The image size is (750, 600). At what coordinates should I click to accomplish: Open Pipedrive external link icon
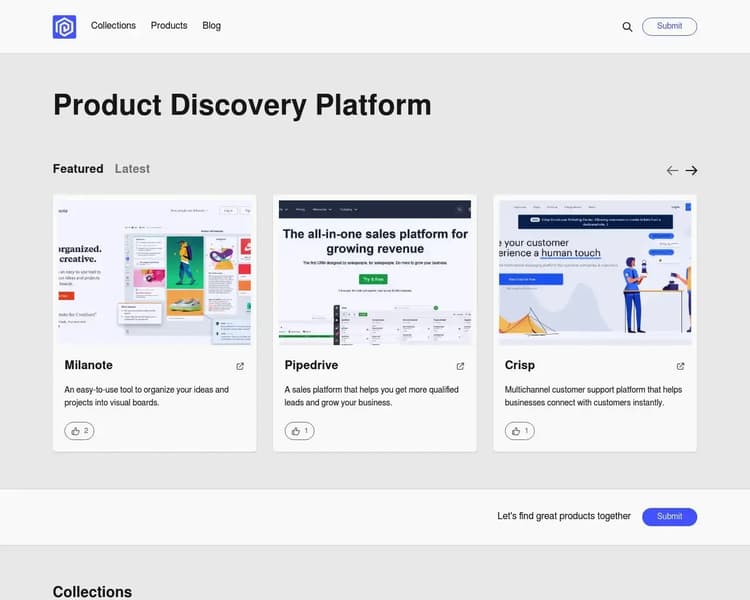[x=460, y=366]
